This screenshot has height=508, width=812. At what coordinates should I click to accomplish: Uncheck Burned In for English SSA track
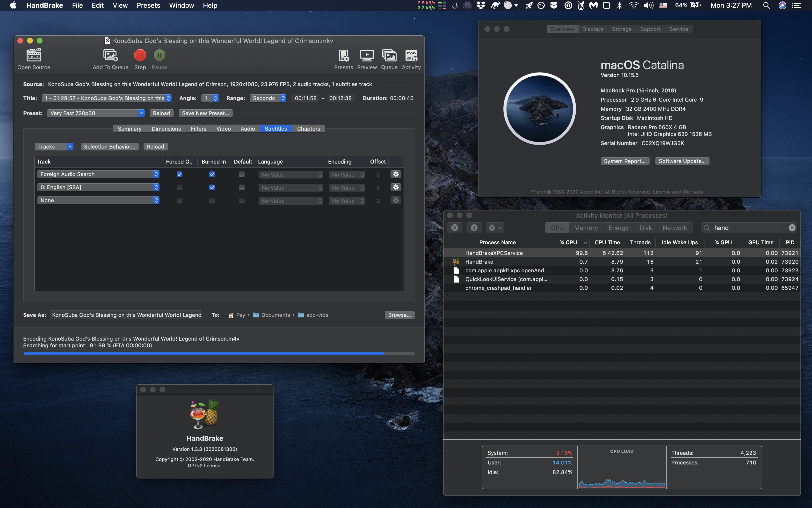(x=212, y=187)
